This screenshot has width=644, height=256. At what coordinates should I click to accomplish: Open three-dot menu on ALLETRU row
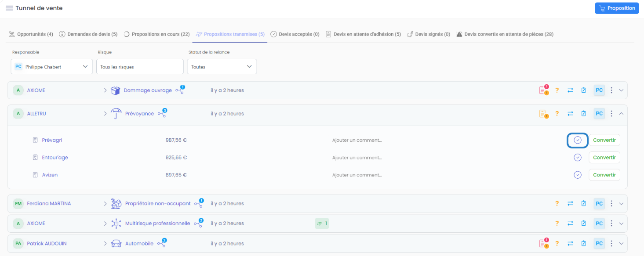(x=611, y=114)
